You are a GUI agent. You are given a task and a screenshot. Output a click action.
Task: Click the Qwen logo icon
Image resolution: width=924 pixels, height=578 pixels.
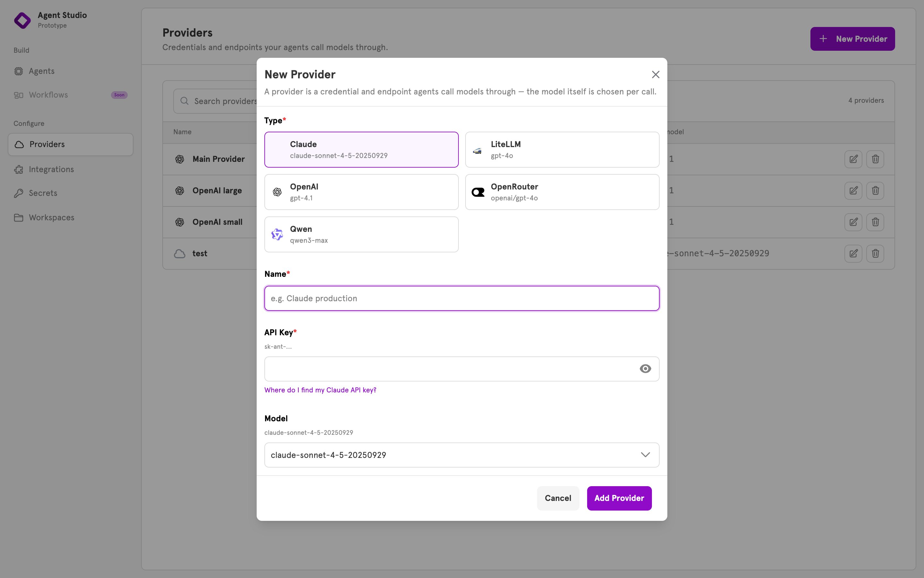pyautogui.click(x=277, y=234)
